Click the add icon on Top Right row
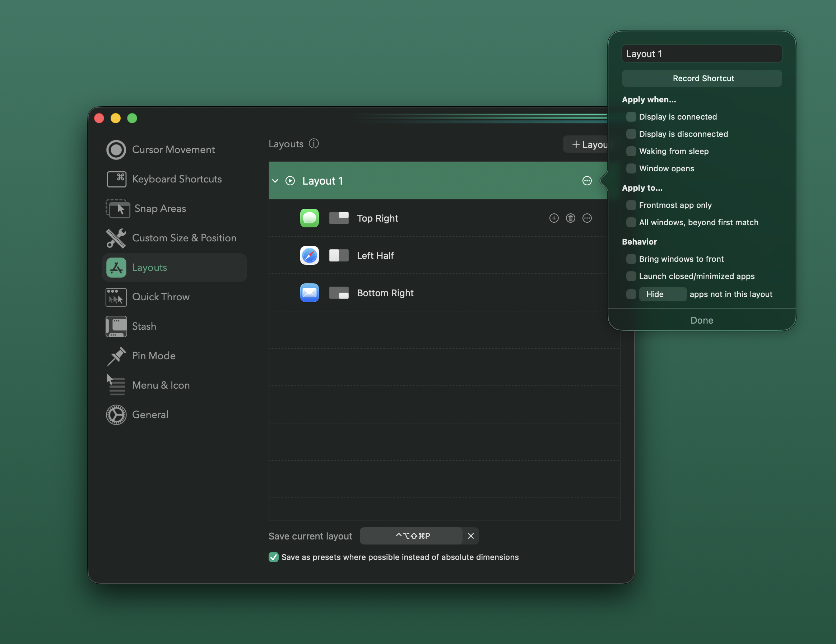The height and width of the screenshot is (644, 836). pos(554,218)
